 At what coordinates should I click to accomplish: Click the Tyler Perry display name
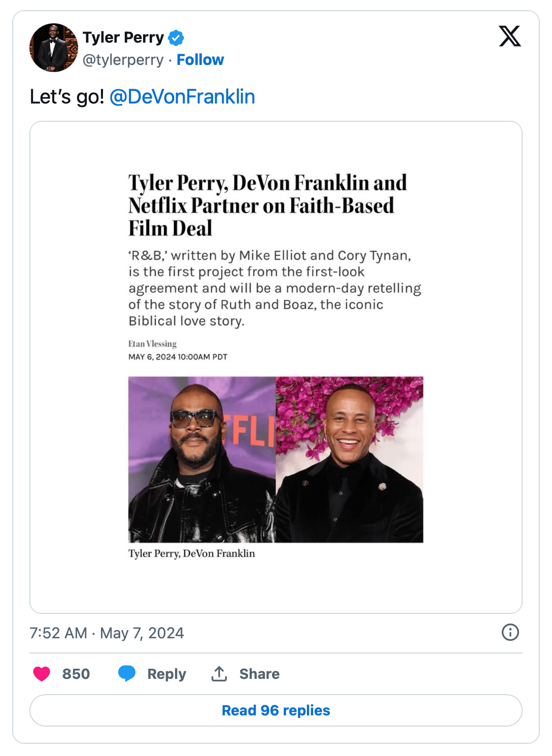123,38
